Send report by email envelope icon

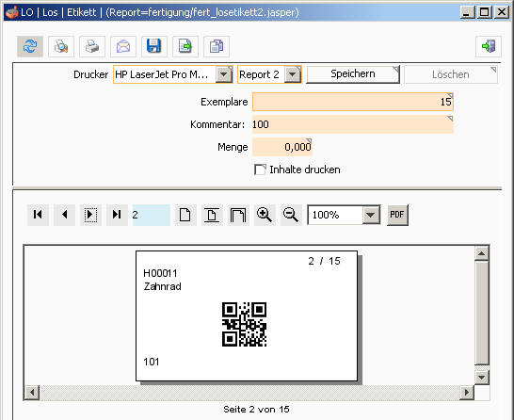tap(123, 46)
